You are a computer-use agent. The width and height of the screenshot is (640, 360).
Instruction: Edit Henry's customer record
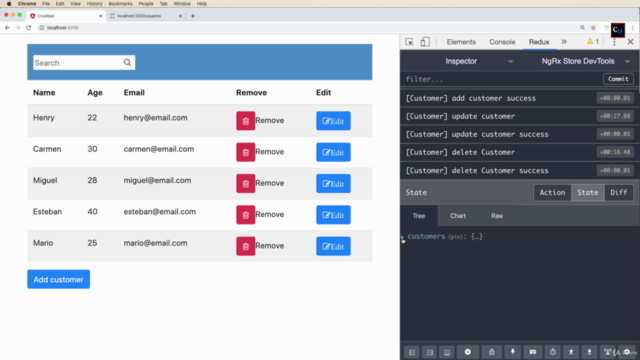point(333,121)
